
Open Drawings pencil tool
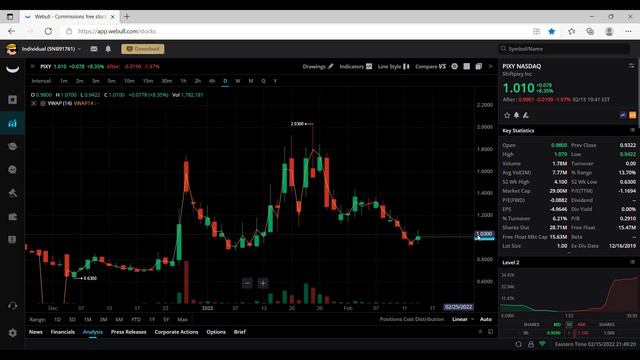coord(318,67)
